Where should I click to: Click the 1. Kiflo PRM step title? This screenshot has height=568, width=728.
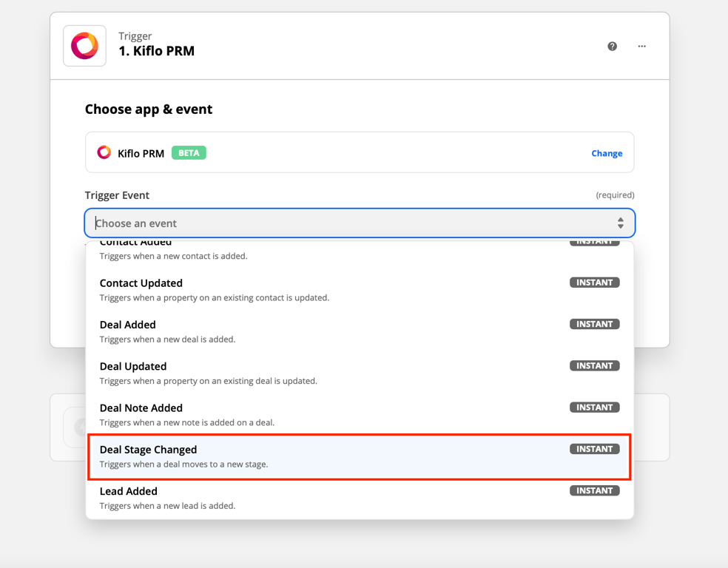point(156,51)
